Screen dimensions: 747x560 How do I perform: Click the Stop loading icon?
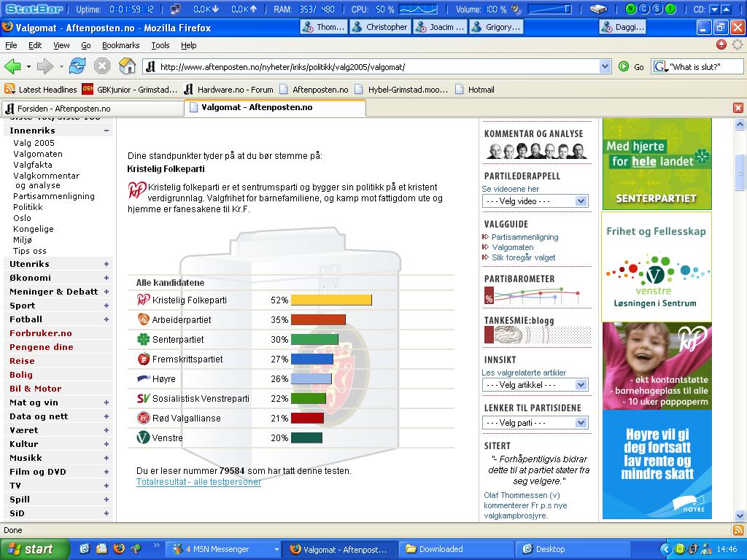click(x=101, y=66)
